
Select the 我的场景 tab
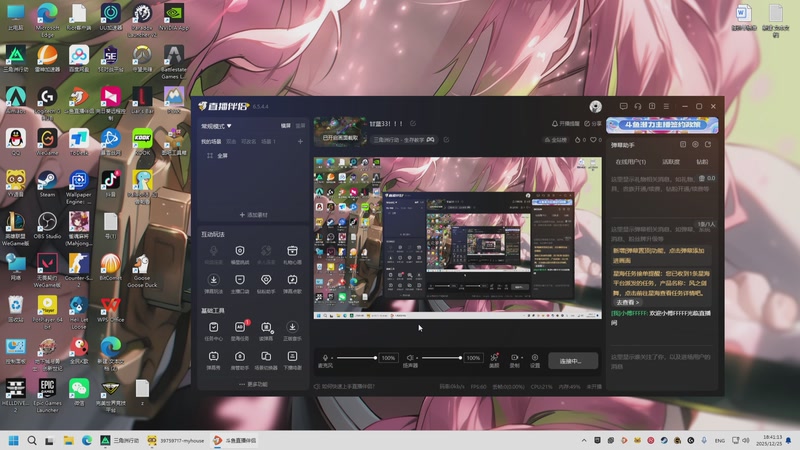[x=211, y=141]
